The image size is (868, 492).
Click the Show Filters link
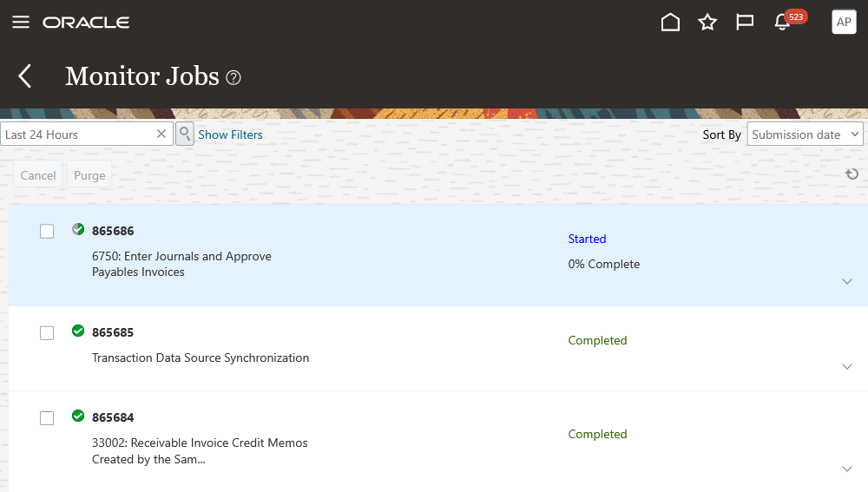230,134
